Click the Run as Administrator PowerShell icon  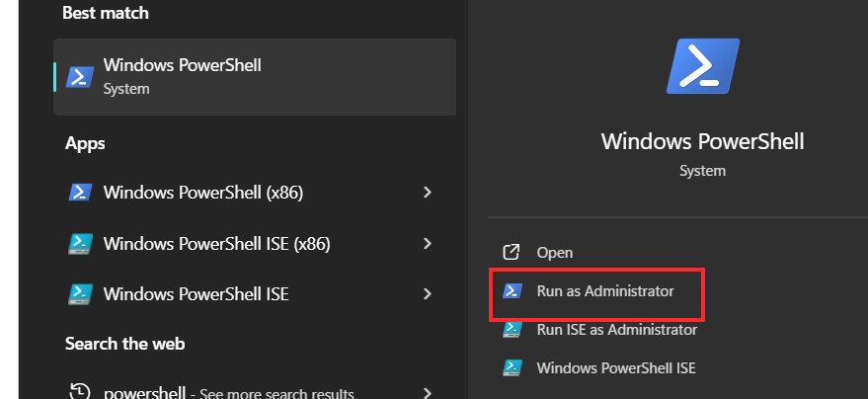[x=513, y=291]
